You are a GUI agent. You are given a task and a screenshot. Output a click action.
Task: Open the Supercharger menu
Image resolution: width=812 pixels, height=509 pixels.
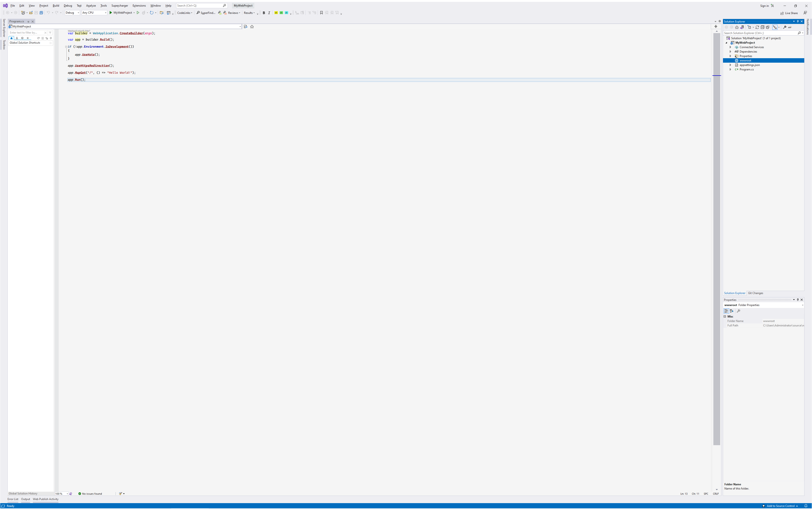click(x=120, y=6)
